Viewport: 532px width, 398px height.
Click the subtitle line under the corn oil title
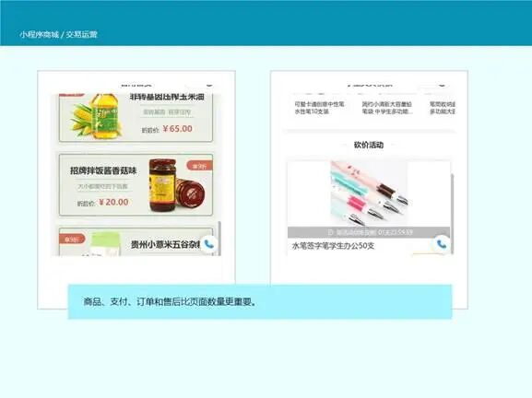[x=167, y=111]
